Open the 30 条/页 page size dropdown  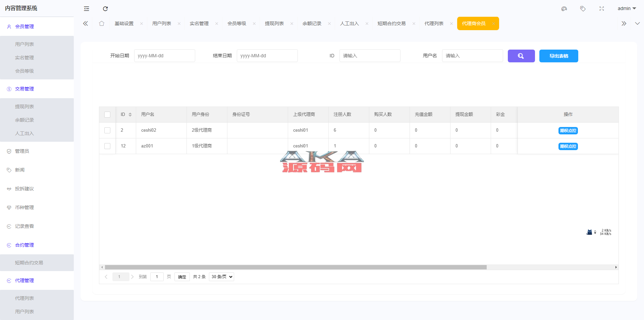[221, 277]
